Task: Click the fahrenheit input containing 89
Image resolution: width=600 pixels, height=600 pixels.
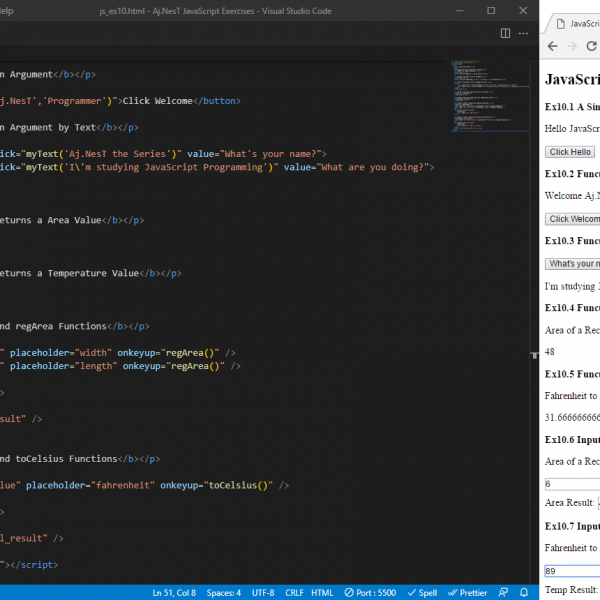Action: click(572, 571)
